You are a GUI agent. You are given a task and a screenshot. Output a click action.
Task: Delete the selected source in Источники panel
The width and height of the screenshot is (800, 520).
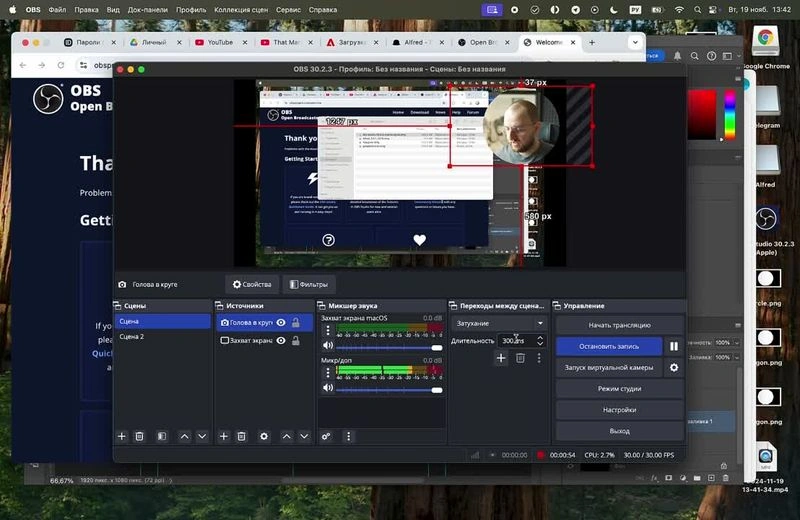coord(241,436)
